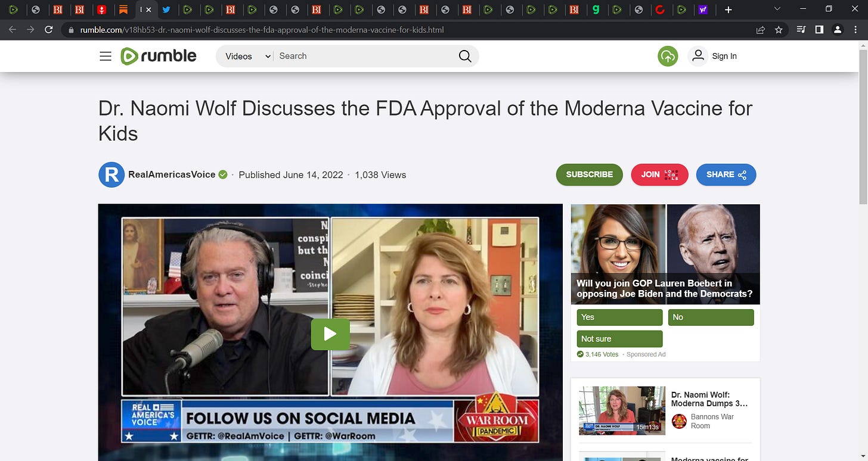Screen dimensions: 868x461
Task: Click the user profile icon beside Sign In
Action: pos(697,56)
